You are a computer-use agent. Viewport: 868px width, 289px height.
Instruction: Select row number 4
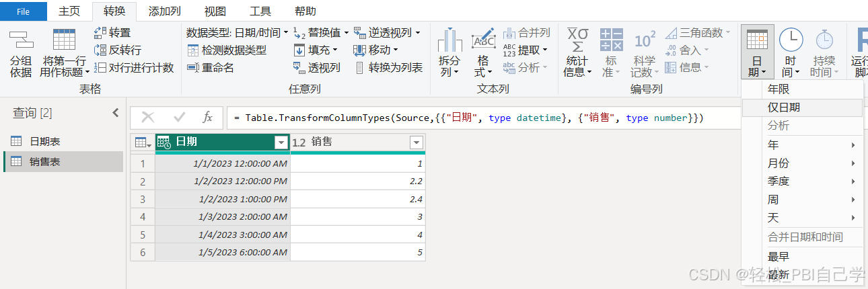coord(143,216)
